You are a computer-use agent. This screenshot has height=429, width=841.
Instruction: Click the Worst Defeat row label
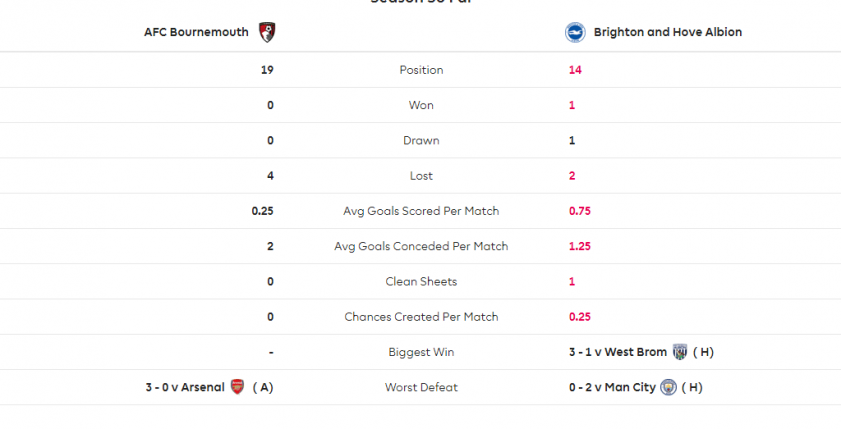click(421, 387)
